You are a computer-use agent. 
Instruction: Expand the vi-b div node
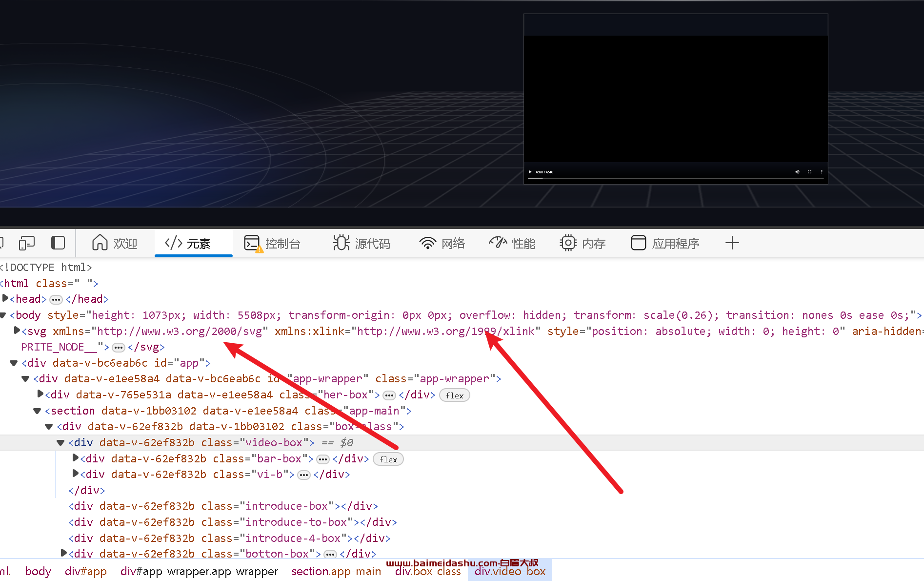[76, 474]
